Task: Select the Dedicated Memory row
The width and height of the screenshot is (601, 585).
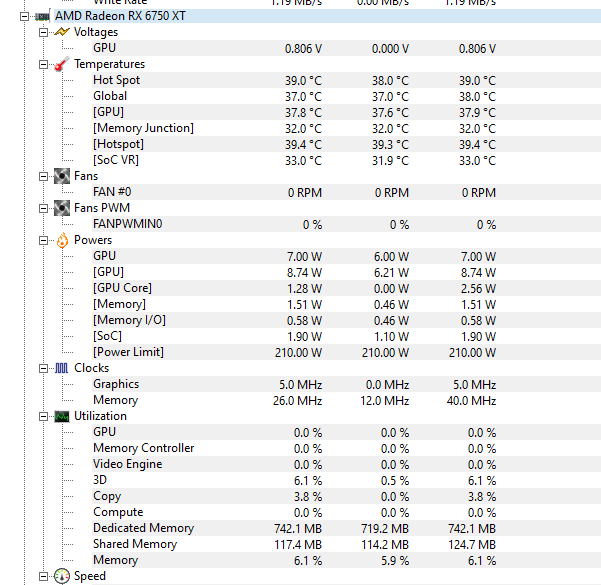Action: point(346,528)
